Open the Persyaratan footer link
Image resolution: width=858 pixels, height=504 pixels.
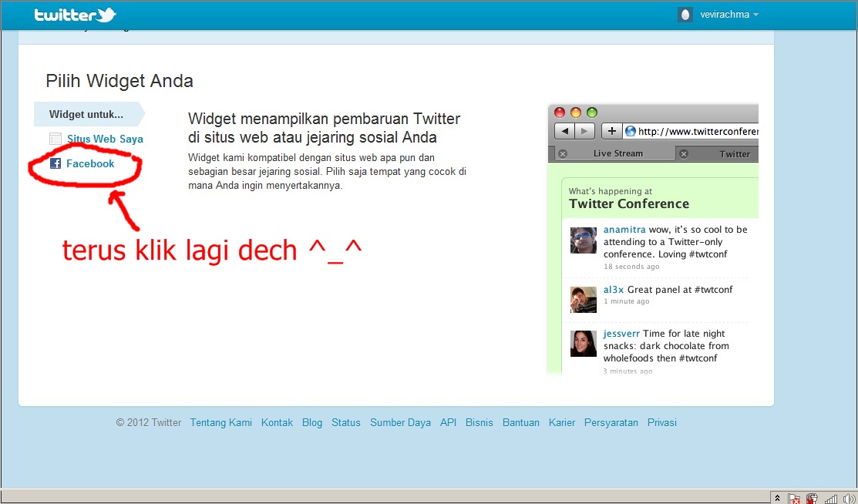(x=611, y=422)
